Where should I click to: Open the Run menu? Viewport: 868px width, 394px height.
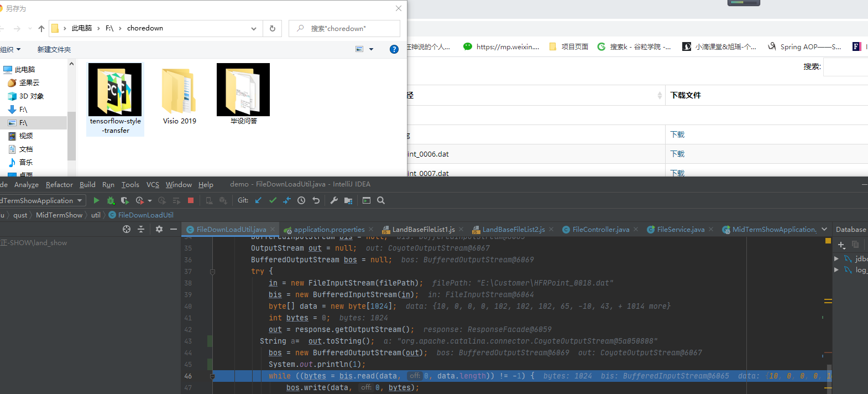(x=108, y=185)
